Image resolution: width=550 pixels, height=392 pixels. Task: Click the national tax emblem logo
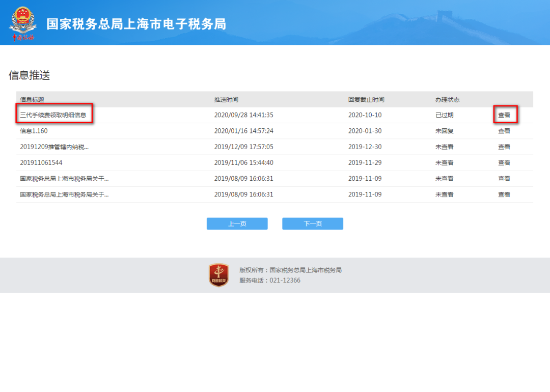[23, 23]
